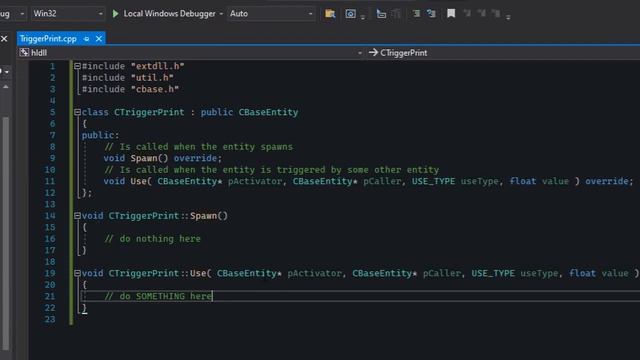Click the hldll project scope icon

pyautogui.click(x=24, y=53)
